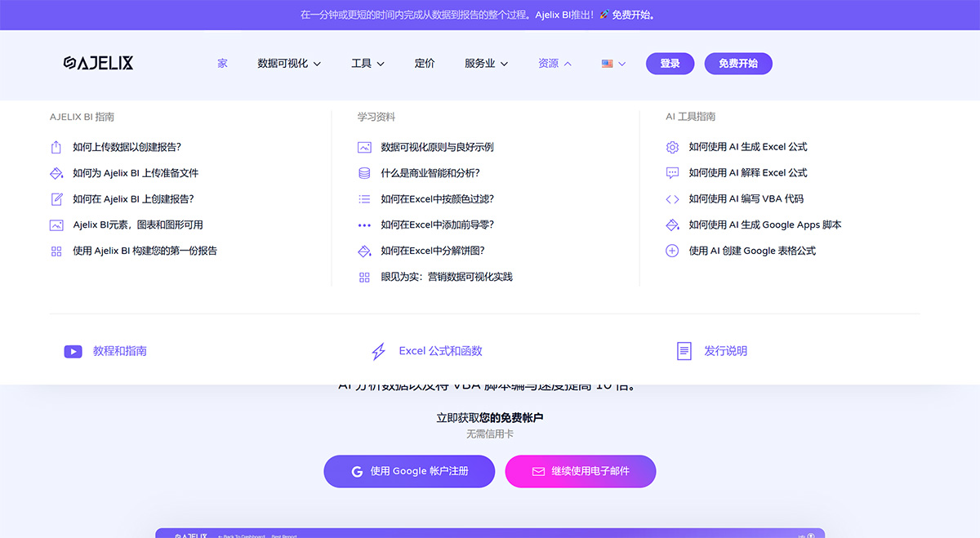Viewport: 980px width, 538px height.
Task: Go to 家 in the top menu
Action: pyautogui.click(x=221, y=63)
